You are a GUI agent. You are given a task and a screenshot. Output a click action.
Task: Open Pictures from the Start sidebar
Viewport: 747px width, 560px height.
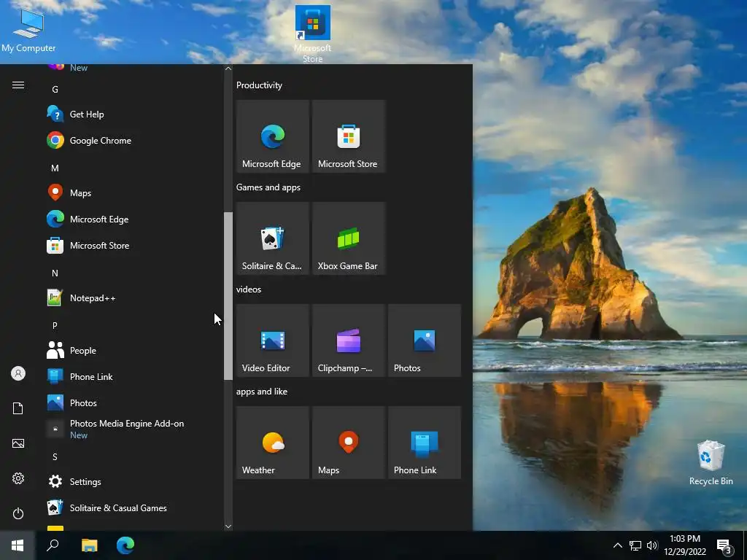(18, 443)
